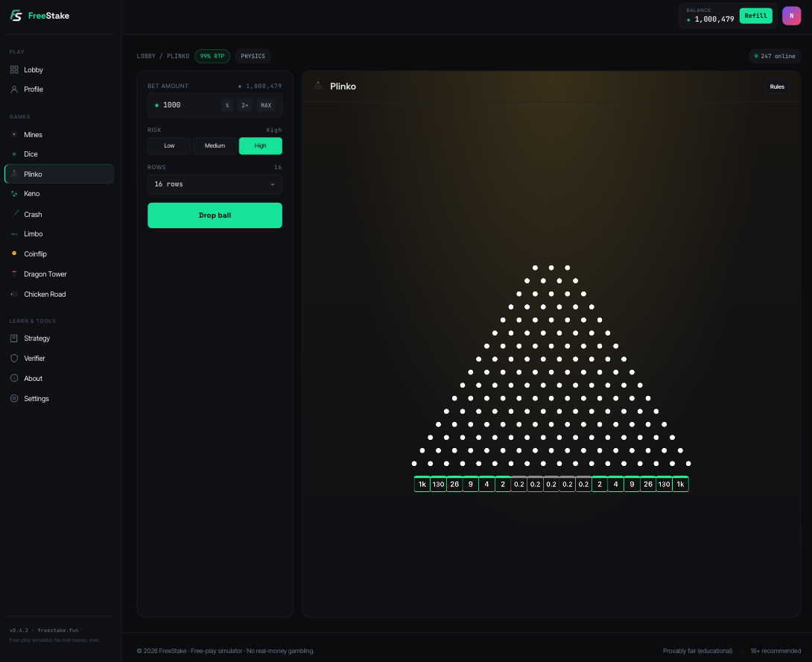Click the rightmost 26 multiplier slot
812x662 pixels.
[648, 484]
